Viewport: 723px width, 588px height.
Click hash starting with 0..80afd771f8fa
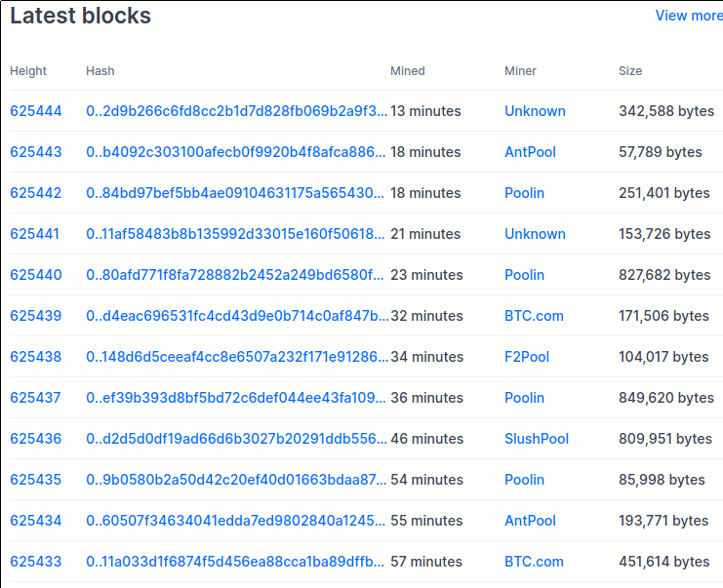[x=236, y=275]
